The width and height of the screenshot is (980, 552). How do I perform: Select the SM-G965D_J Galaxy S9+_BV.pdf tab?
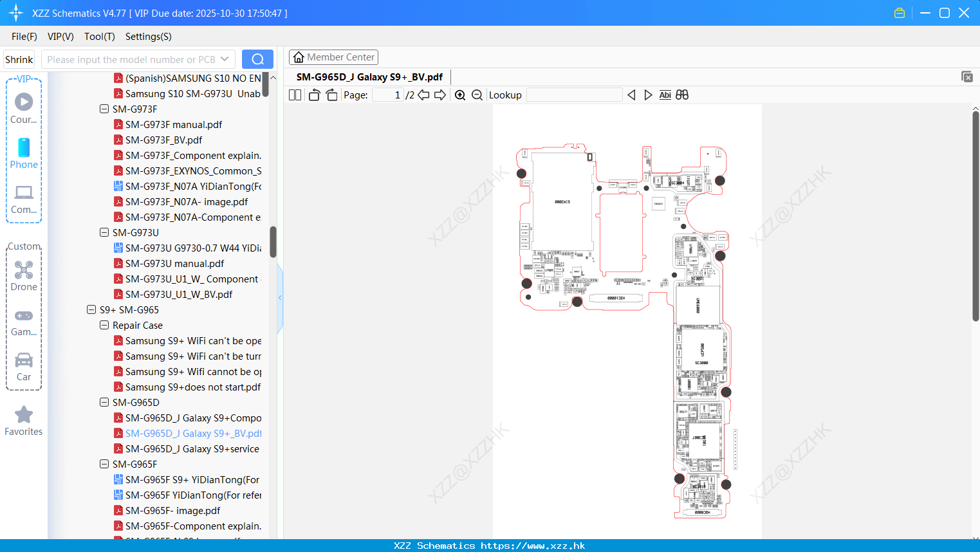tap(369, 77)
